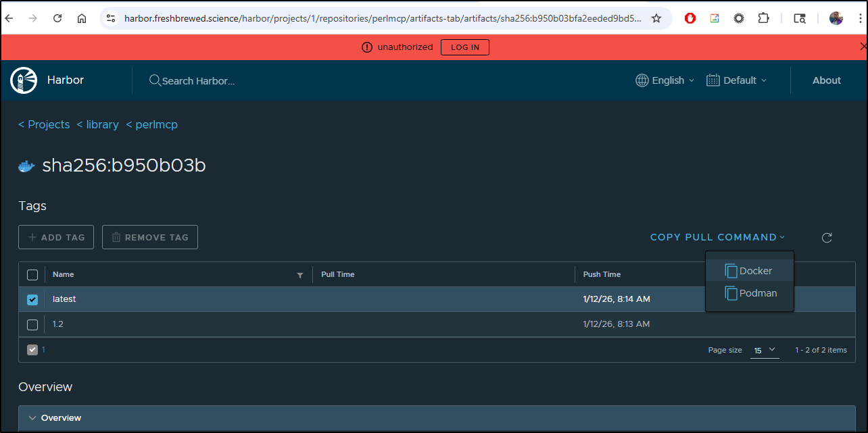The height and width of the screenshot is (433, 868).
Task: Click the Name column filter icon
Action: pyautogui.click(x=300, y=275)
